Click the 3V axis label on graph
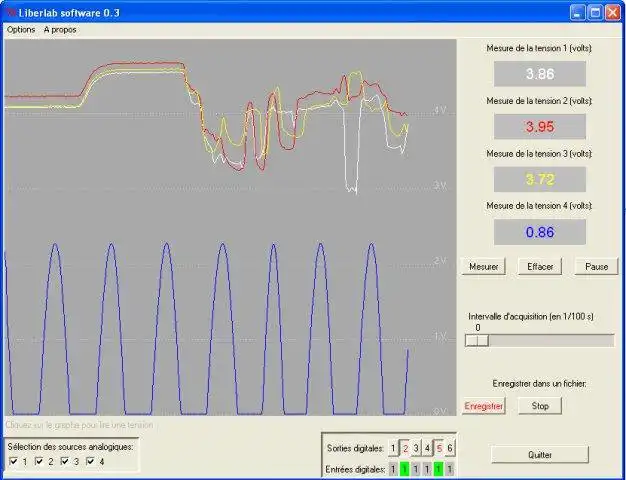The height and width of the screenshot is (480, 626). pos(440,185)
